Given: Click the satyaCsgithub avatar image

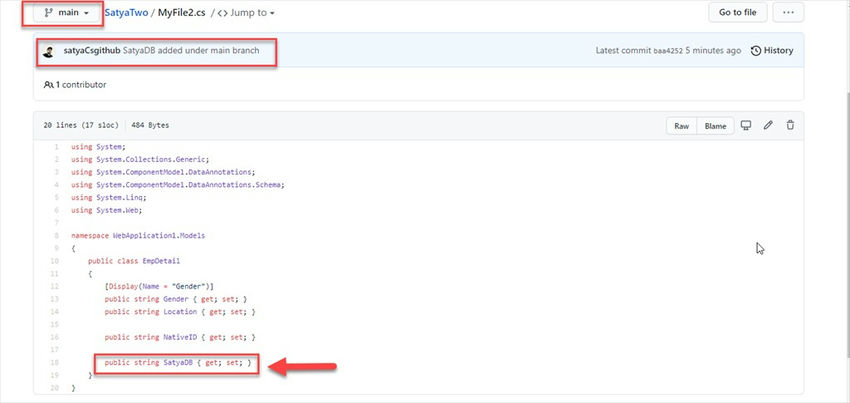Looking at the screenshot, I should tap(49, 52).
